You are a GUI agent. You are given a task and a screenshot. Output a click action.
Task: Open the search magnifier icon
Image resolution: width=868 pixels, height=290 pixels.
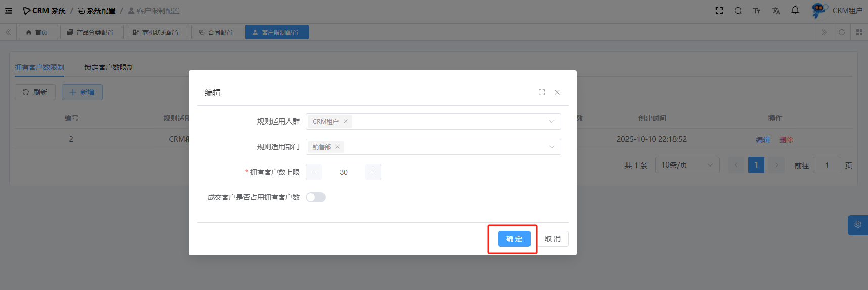pos(738,11)
